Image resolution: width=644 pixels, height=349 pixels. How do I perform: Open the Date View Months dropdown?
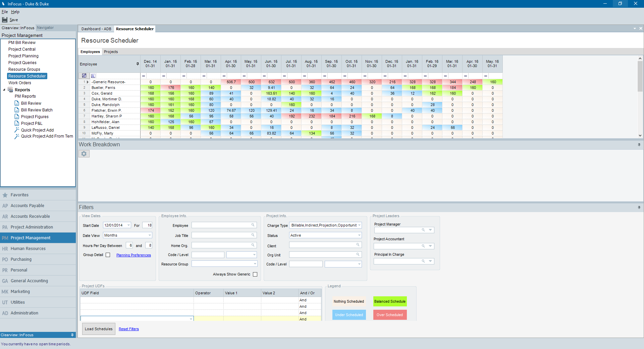(x=150, y=236)
